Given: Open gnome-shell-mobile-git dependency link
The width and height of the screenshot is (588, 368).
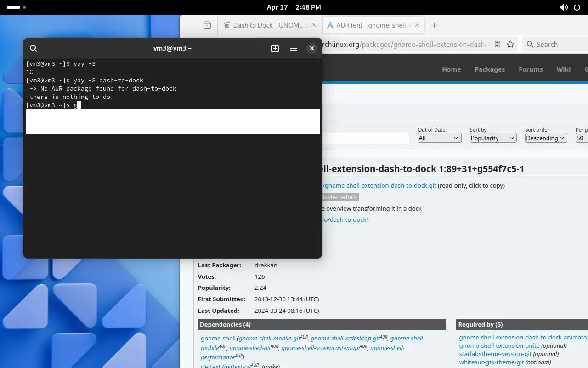Looking at the screenshot, I should (270, 338).
